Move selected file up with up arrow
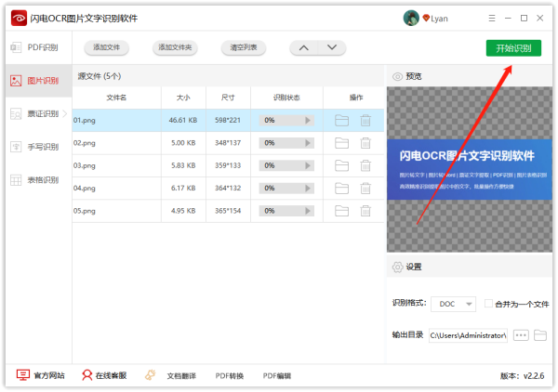Viewport: 558px width, 392px height. pyautogui.click(x=303, y=47)
